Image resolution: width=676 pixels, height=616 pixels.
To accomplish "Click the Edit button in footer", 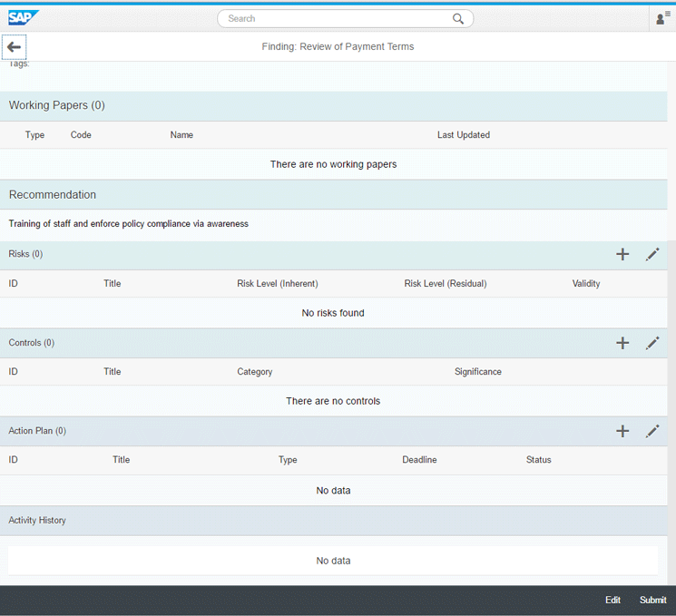I will pos(612,600).
